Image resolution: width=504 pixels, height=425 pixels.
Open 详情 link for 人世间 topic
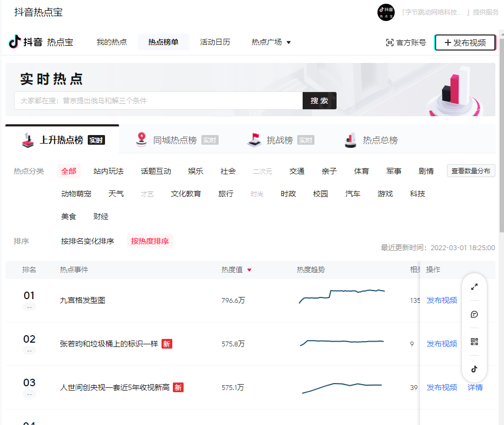tap(474, 387)
